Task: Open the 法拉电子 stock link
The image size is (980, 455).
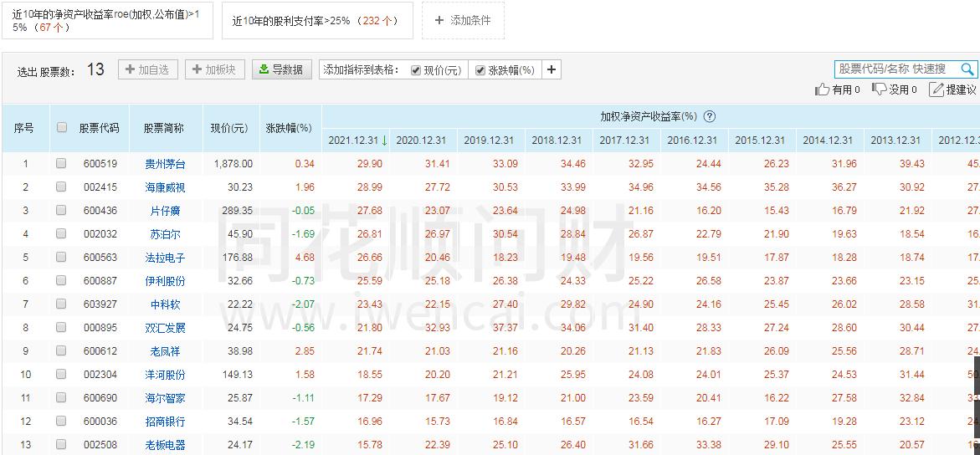Action: (x=165, y=258)
